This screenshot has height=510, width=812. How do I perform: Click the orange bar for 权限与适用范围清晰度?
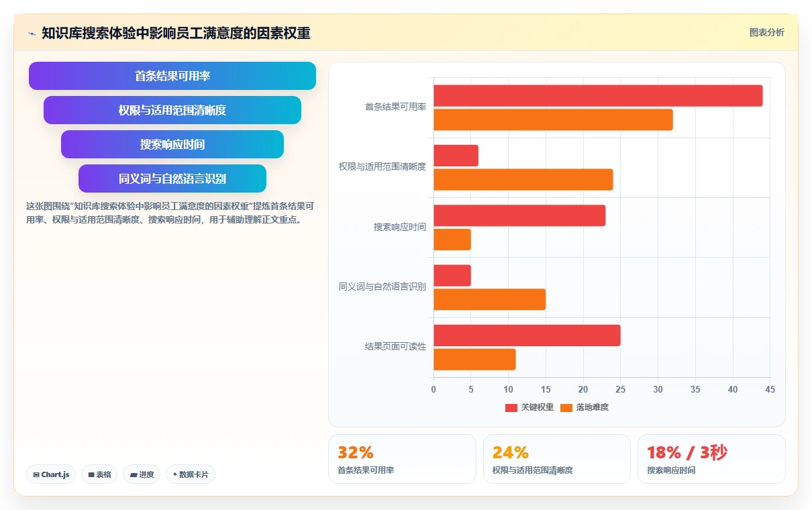pos(523,180)
